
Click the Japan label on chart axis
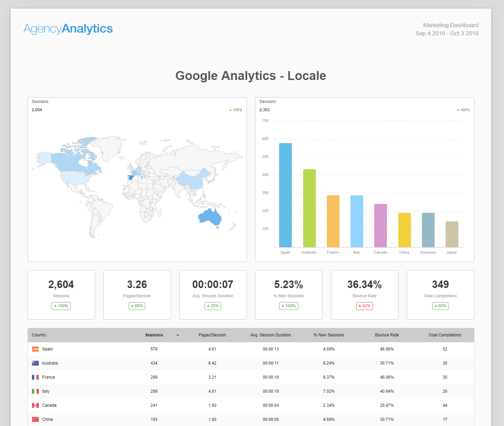pos(451,252)
